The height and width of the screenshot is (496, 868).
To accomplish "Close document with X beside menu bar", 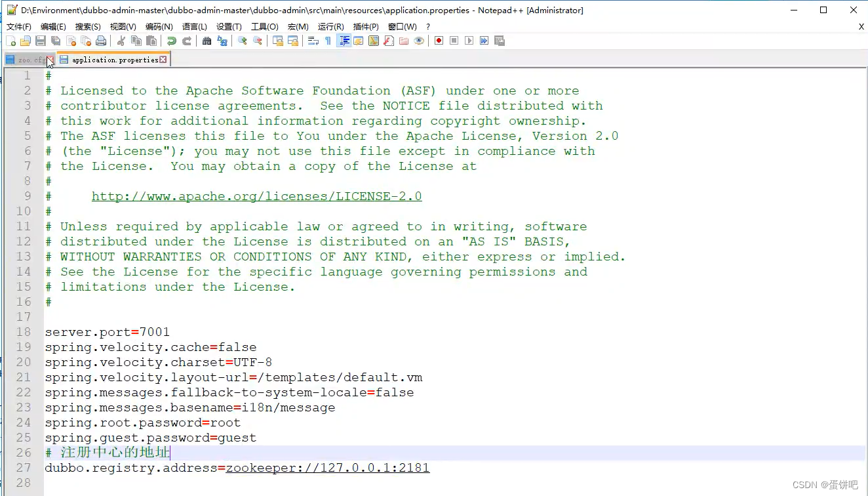I will [x=861, y=27].
